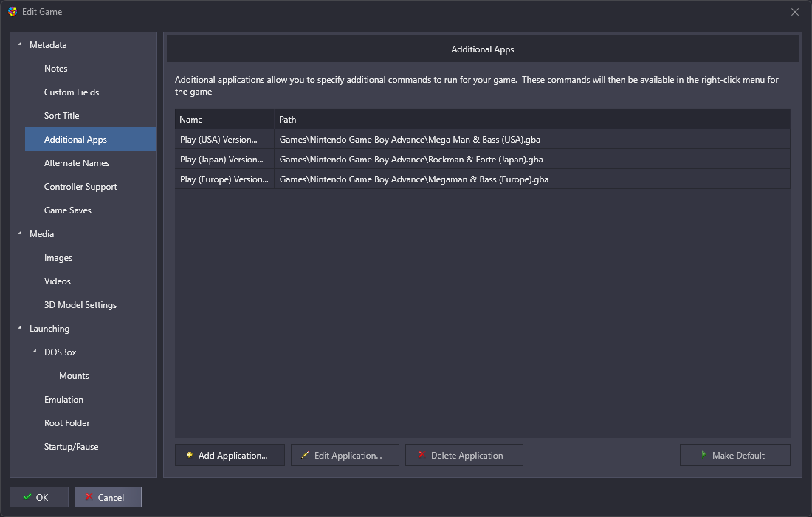Select the Play (USA) Version row name
This screenshot has width=812, height=517.
click(x=219, y=140)
